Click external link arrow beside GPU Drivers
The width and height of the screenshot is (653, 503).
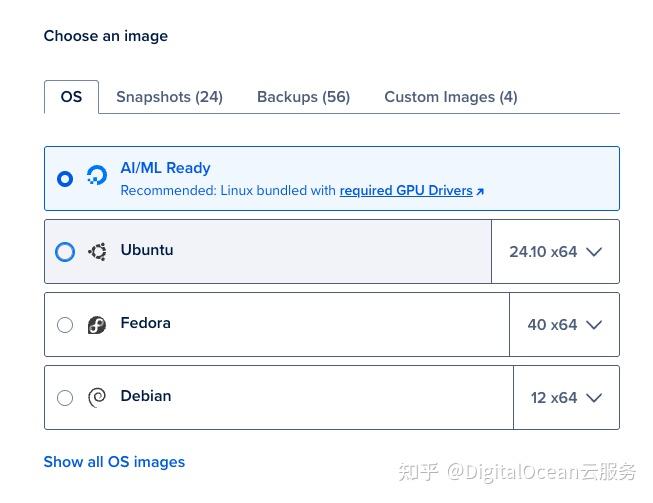point(480,191)
